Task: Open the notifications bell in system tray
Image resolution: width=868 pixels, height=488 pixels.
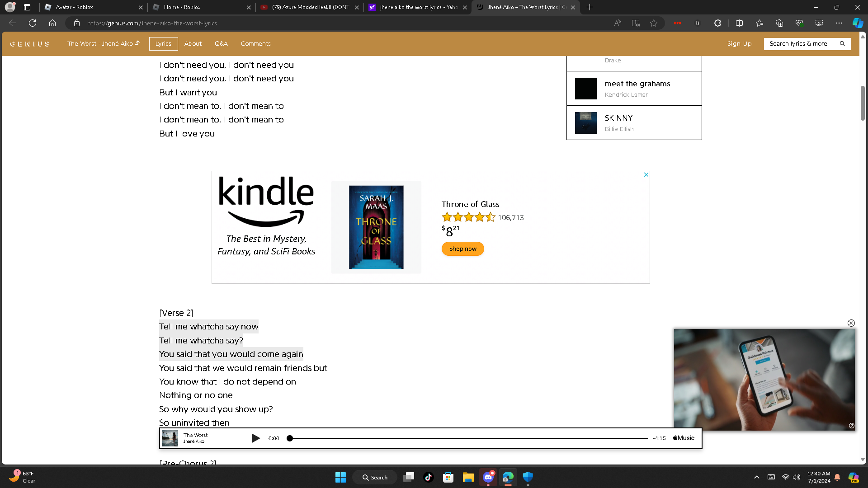Action: pos(837,477)
